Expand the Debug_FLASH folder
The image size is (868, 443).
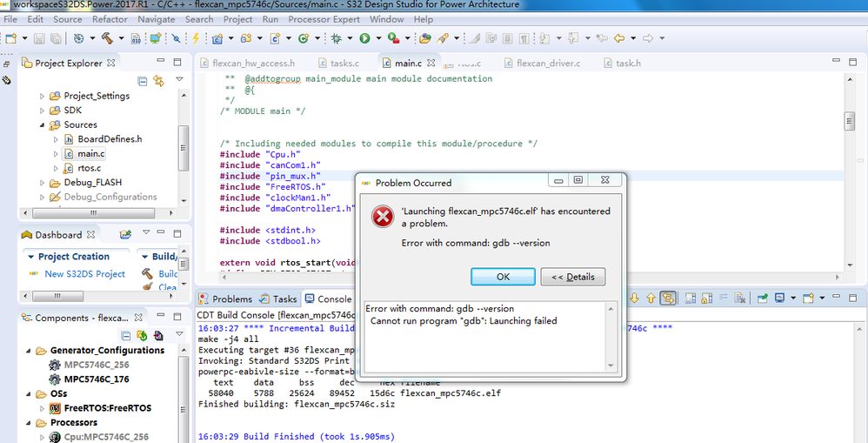point(42,182)
